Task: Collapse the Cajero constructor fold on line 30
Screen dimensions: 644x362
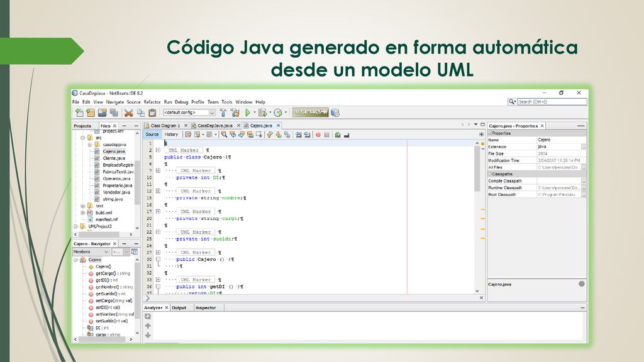Action: pyautogui.click(x=158, y=260)
